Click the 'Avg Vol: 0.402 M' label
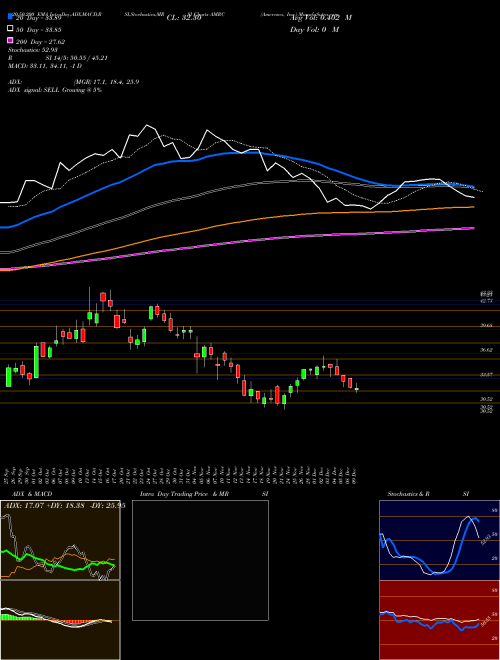Image resolution: width=500 pixels, height=660 pixels. coord(321,18)
